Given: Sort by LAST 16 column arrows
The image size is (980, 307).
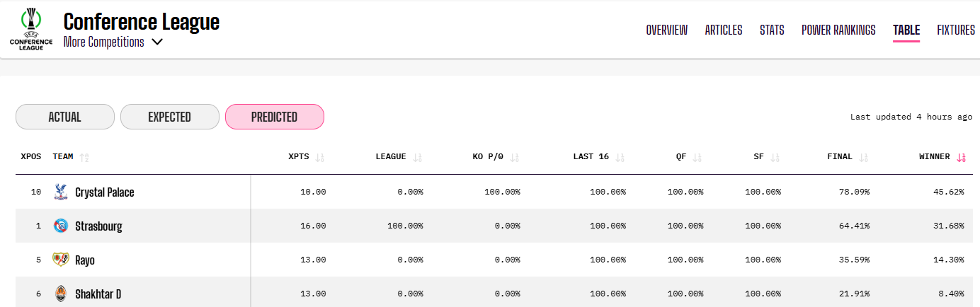Looking at the screenshot, I should [x=620, y=157].
